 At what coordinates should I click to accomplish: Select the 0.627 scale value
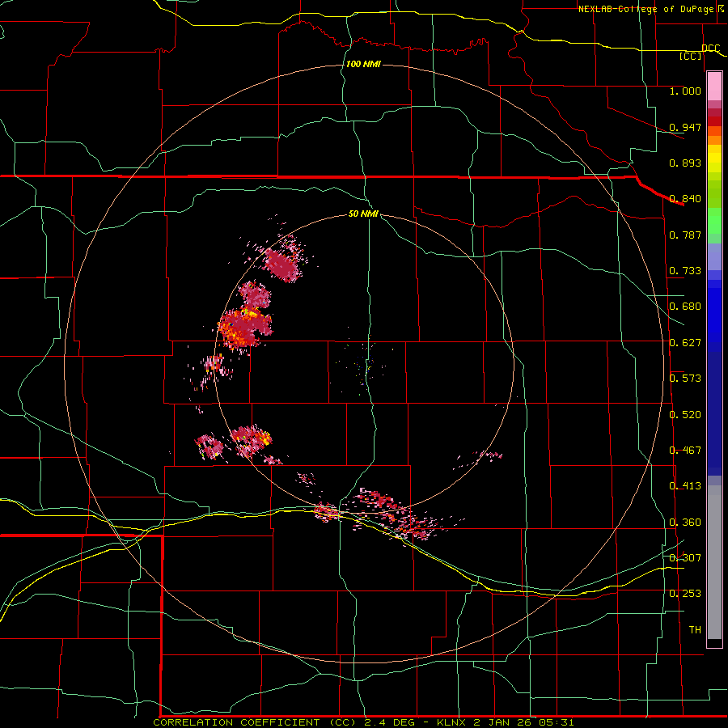pos(685,343)
